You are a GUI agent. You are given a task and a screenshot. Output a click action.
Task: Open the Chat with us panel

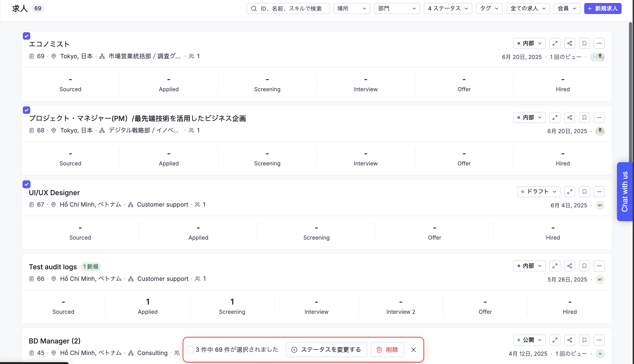click(x=625, y=191)
